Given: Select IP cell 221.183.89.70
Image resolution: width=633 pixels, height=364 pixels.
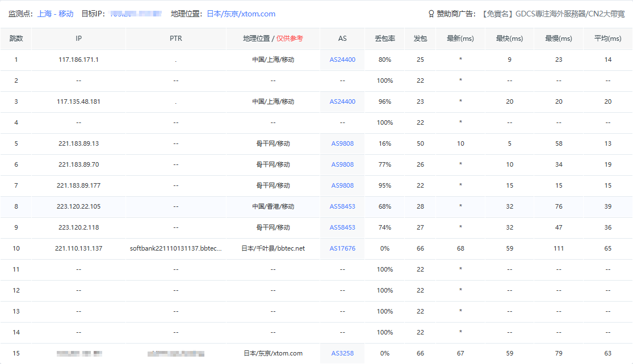Looking at the screenshot, I should [79, 164].
